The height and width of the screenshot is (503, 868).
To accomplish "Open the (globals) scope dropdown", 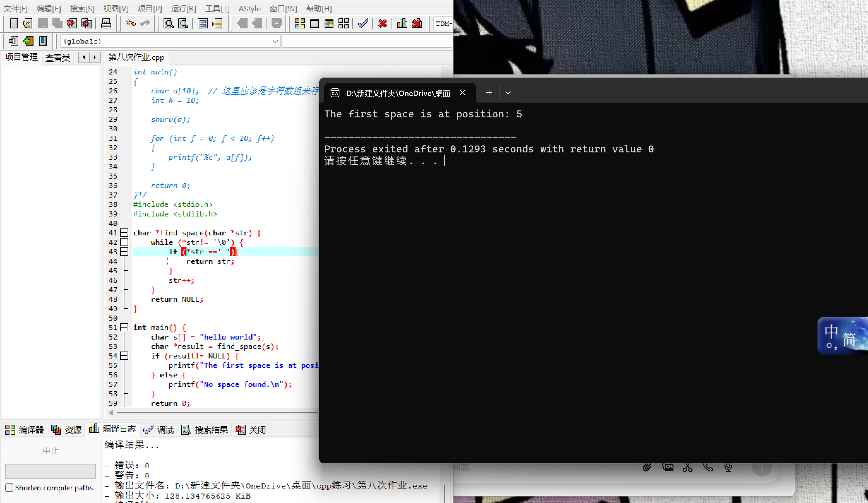I will 275,41.
